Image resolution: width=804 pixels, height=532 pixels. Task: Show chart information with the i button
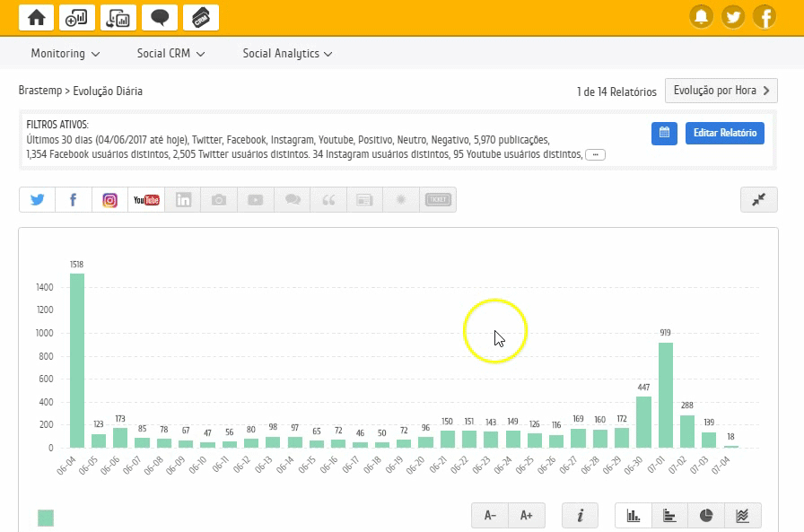tap(581, 515)
